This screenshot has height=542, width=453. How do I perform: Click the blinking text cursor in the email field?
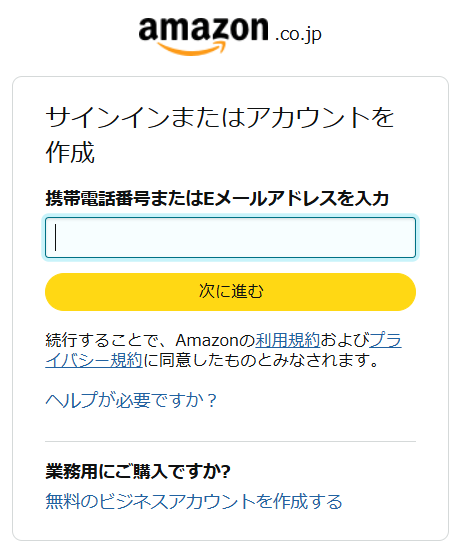tap(56, 237)
